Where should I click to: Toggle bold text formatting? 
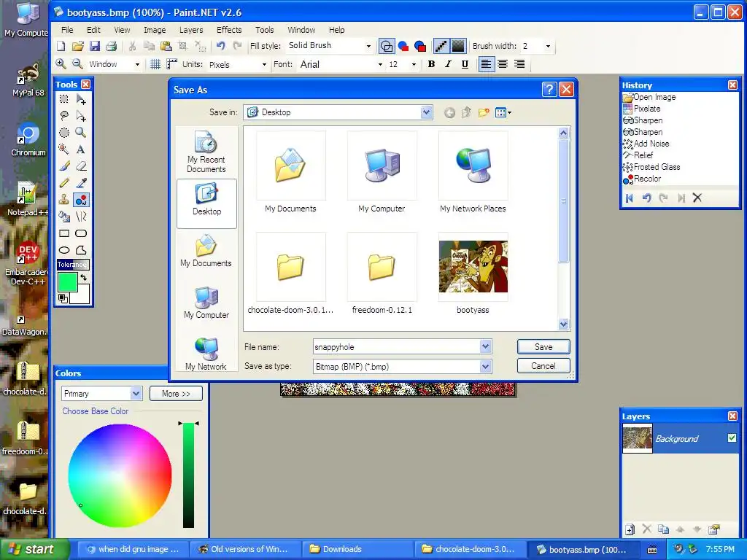pos(431,64)
